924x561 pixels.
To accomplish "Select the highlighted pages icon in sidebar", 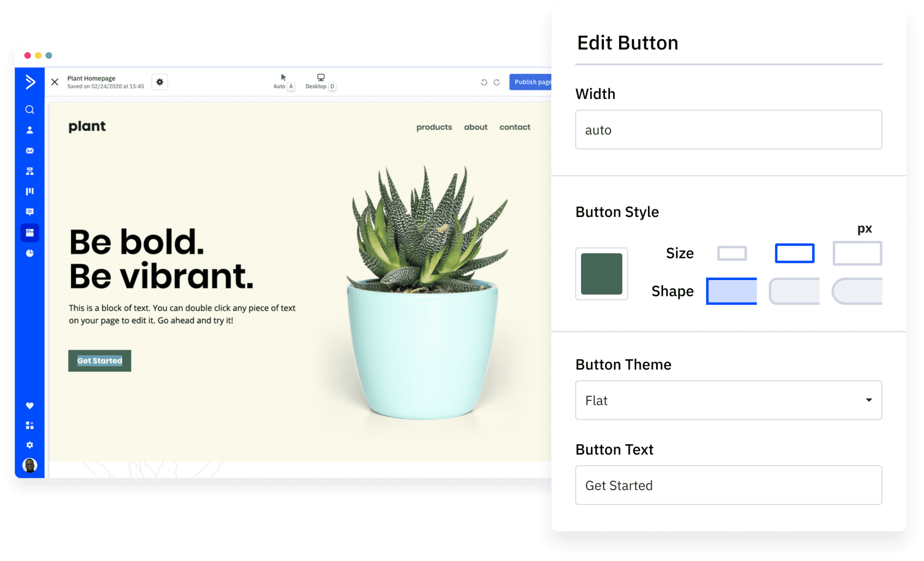I will [30, 233].
